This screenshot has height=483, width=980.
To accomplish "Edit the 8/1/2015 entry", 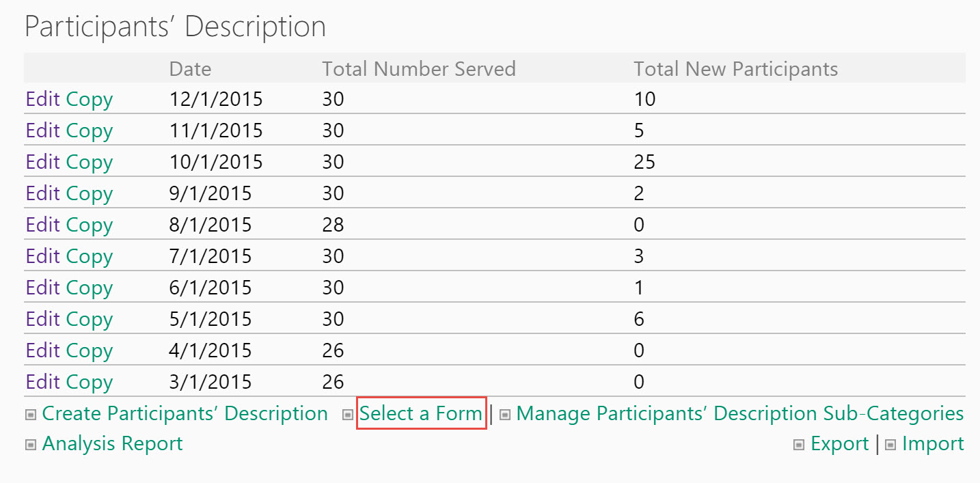I will pos(42,225).
